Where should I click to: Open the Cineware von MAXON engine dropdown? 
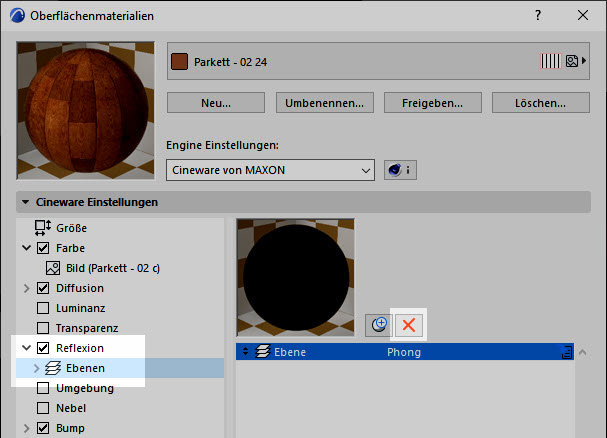[270, 170]
